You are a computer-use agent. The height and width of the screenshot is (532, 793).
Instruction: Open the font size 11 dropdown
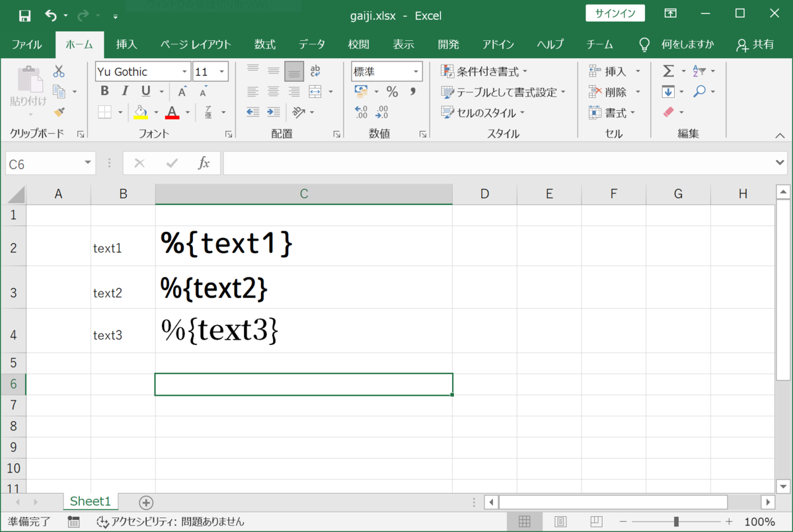coord(223,71)
